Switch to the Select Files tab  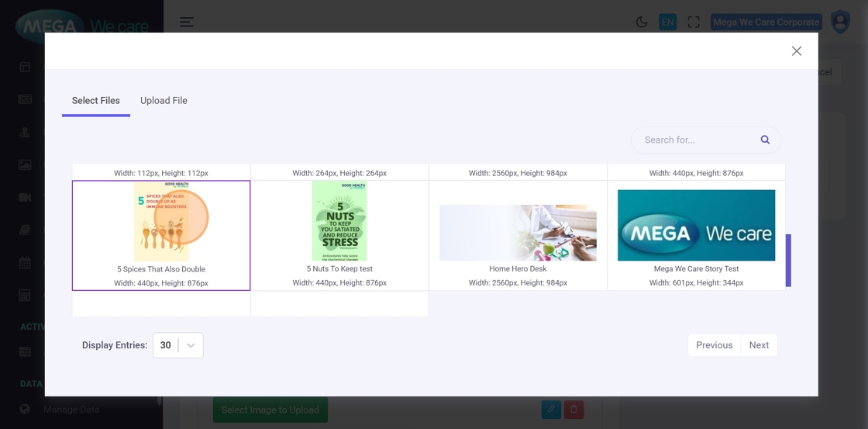(x=96, y=101)
